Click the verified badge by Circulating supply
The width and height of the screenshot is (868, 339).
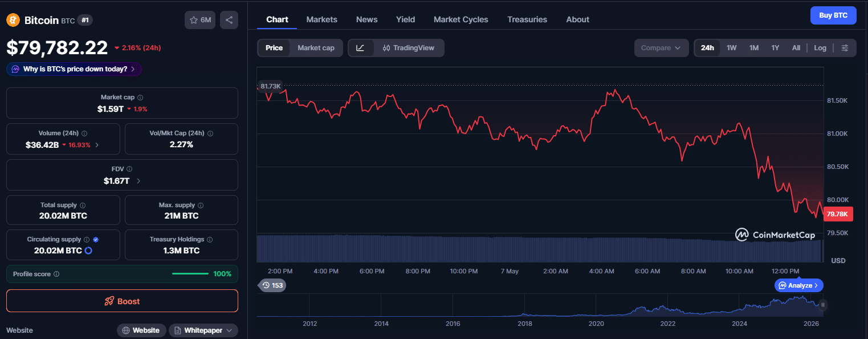click(x=96, y=240)
